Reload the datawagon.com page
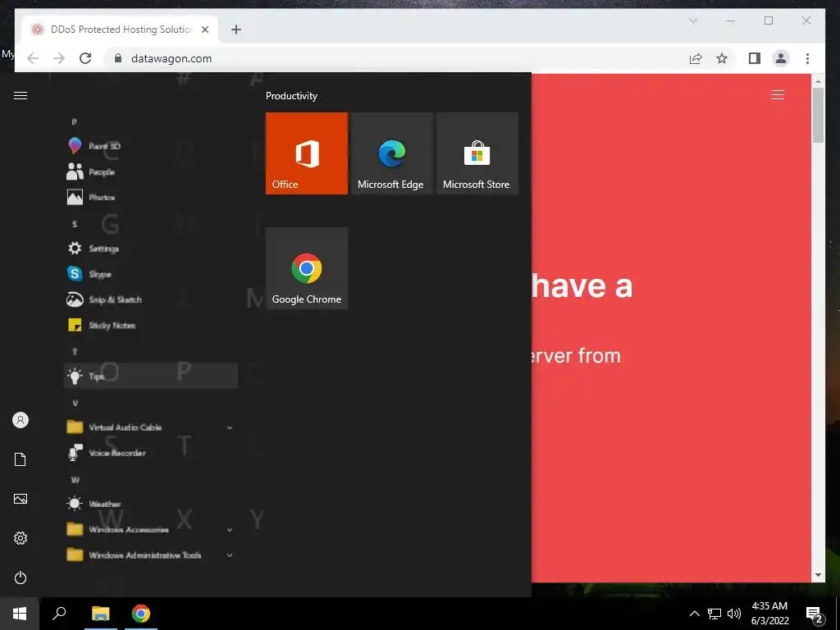Image resolution: width=840 pixels, height=630 pixels. pos(85,58)
